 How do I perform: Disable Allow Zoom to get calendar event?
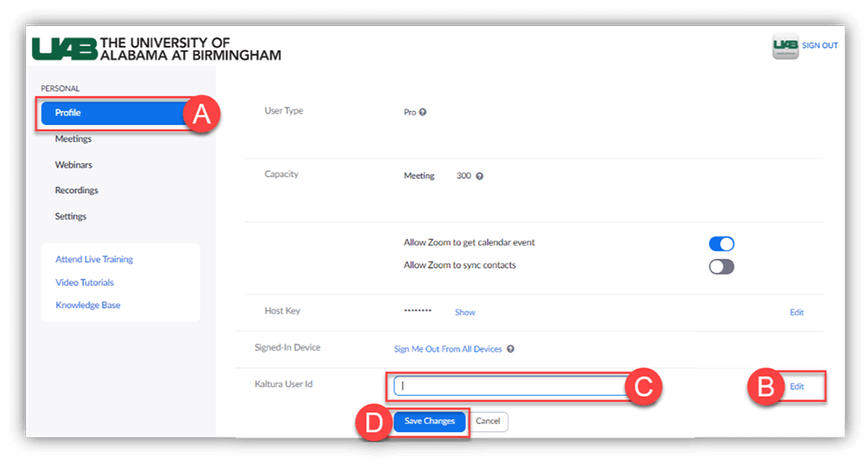[x=721, y=244]
